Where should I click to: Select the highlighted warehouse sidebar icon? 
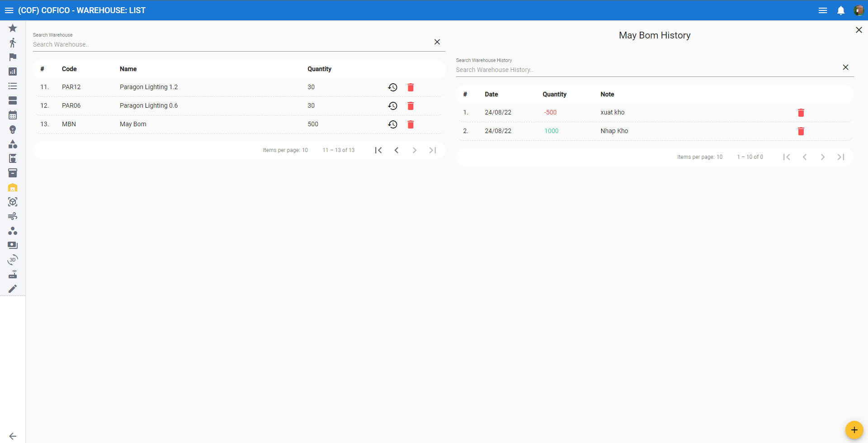click(13, 187)
